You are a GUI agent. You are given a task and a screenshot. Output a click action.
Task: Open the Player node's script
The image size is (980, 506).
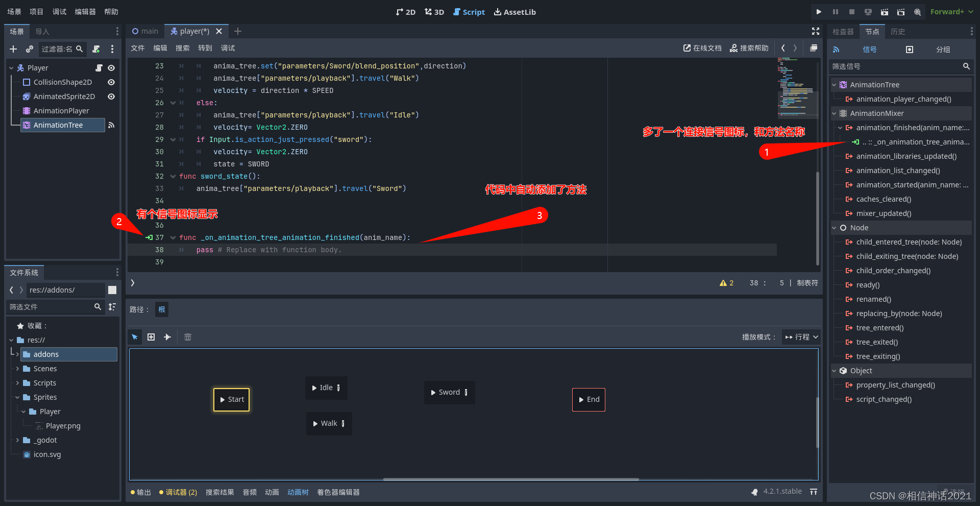tap(99, 68)
